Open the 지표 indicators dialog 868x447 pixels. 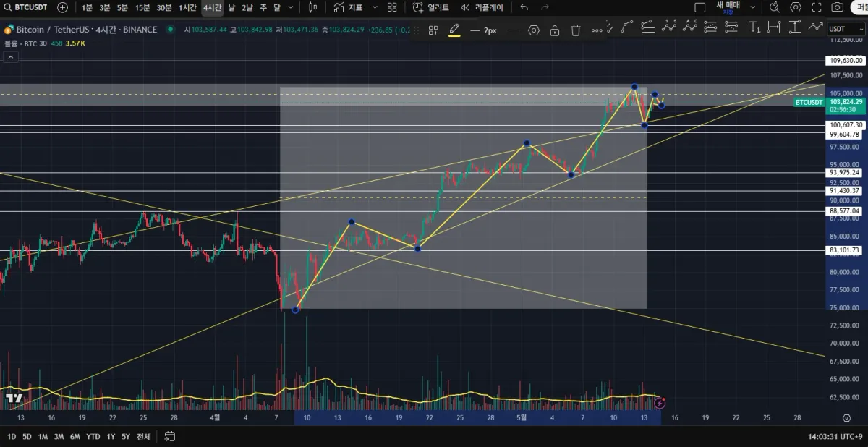click(349, 7)
